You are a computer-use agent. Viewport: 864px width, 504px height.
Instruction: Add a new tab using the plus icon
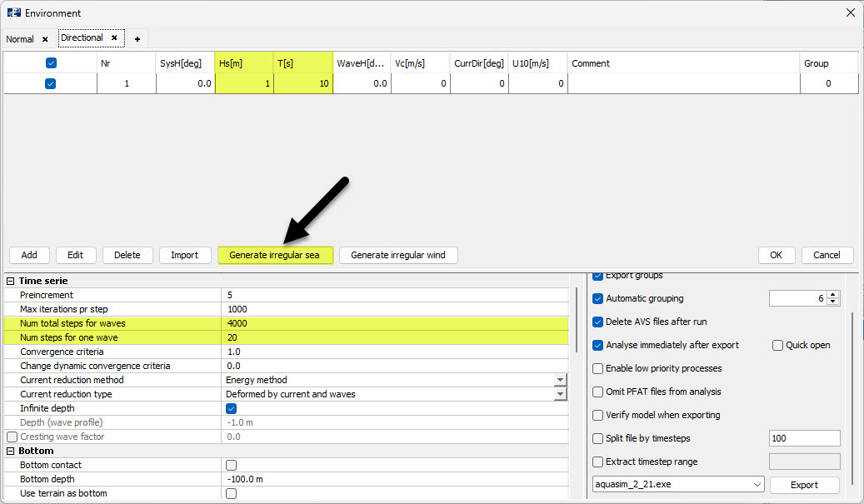point(137,38)
